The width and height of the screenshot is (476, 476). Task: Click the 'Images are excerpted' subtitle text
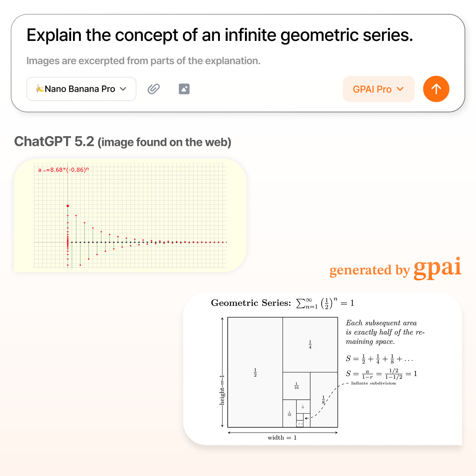coord(143,61)
